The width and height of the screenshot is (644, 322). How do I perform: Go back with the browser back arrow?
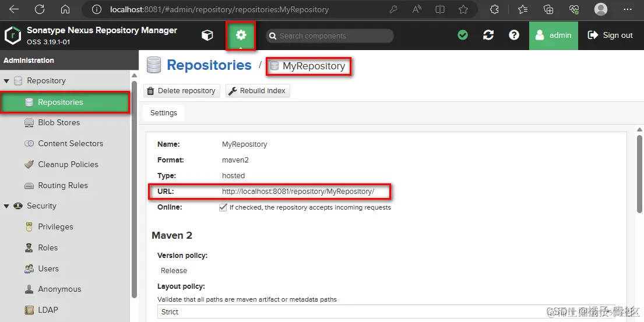14,9
